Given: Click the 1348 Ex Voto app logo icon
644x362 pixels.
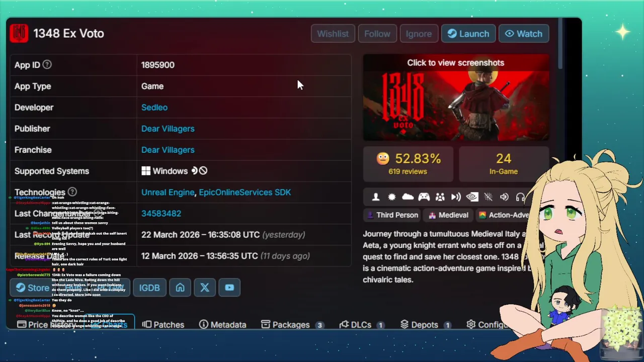Looking at the screenshot, I should (19, 33).
